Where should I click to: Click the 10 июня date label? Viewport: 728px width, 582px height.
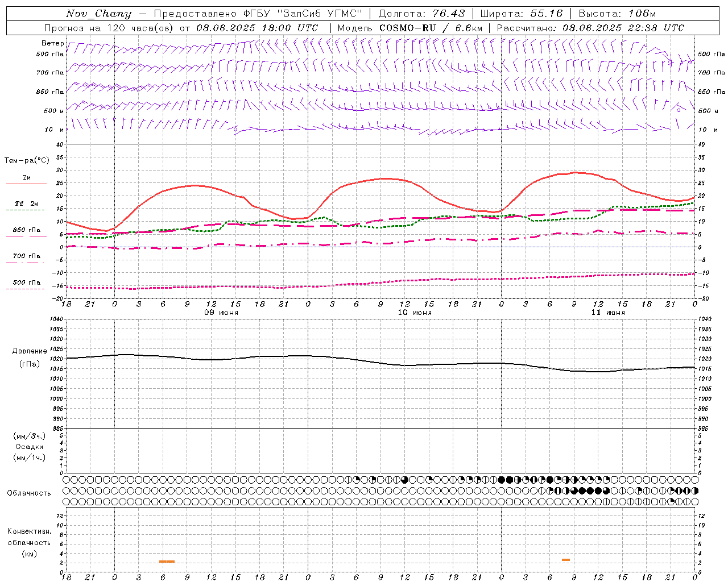point(415,313)
